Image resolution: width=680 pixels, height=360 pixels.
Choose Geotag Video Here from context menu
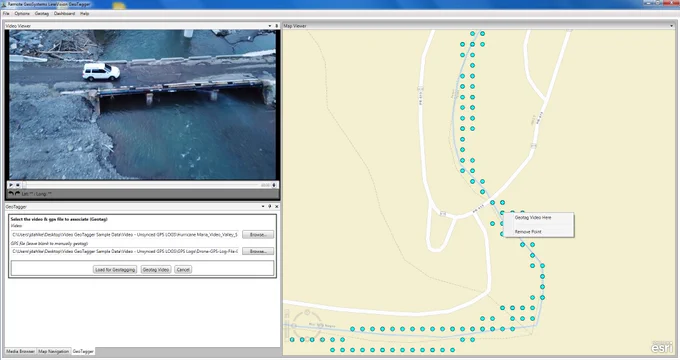point(533,218)
